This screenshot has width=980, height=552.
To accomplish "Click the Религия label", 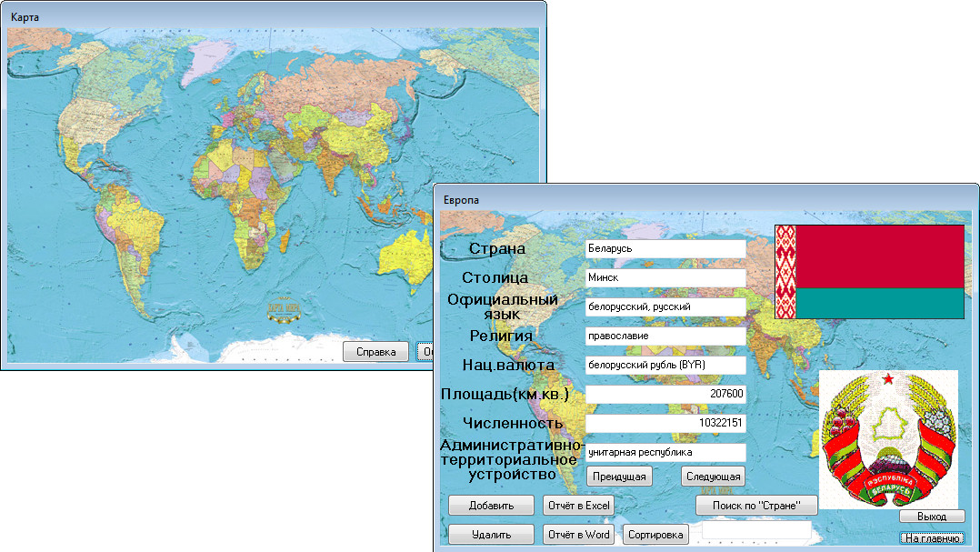I will pos(501,336).
